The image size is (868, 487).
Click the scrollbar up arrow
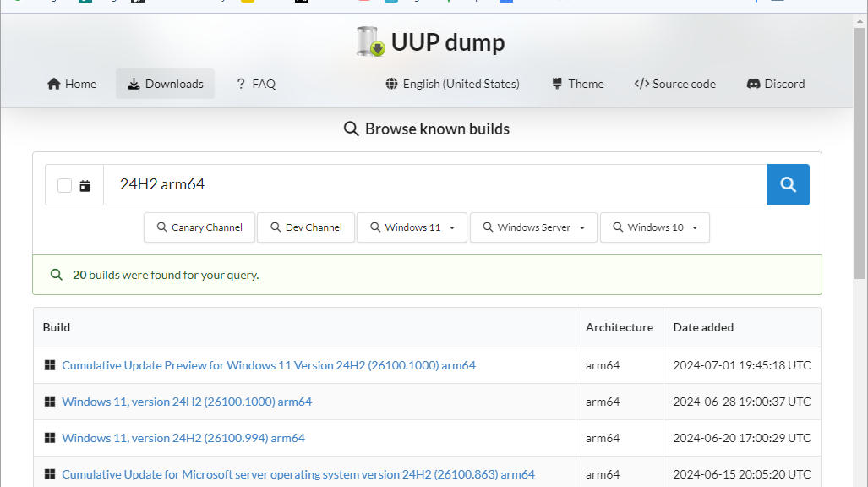(860, 22)
